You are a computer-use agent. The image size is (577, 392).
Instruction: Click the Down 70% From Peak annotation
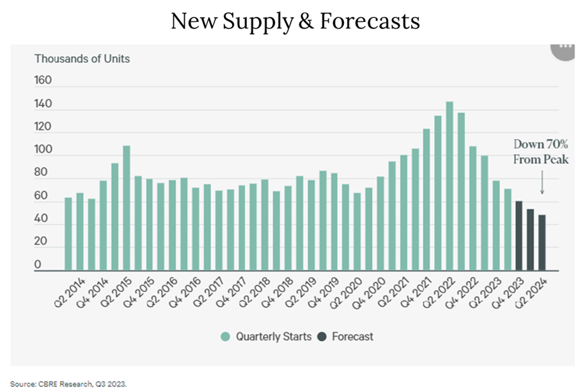(x=541, y=153)
